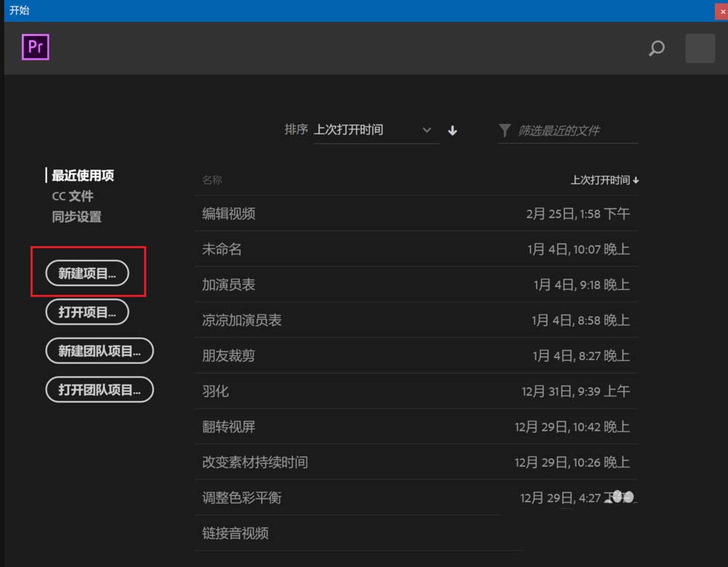Toggle the sort direction arrow icon
Screen dimensions: 728x567
pyautogui.click(x=452, y=130)
